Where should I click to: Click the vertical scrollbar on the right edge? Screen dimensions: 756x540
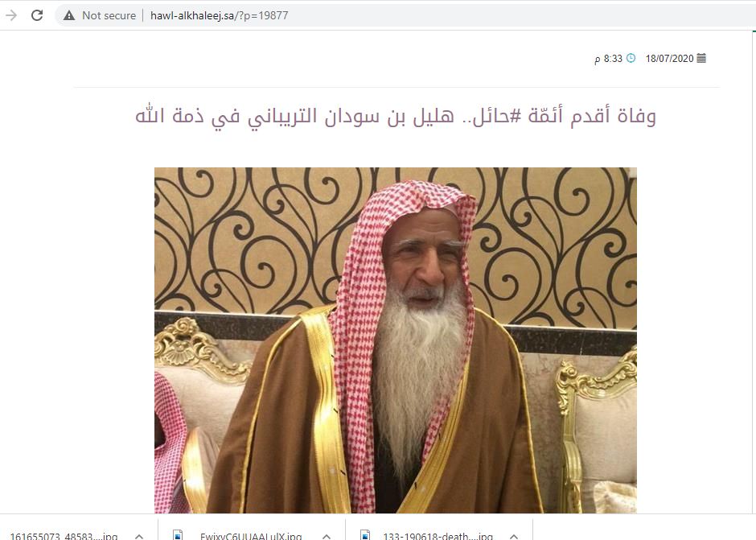754,270
